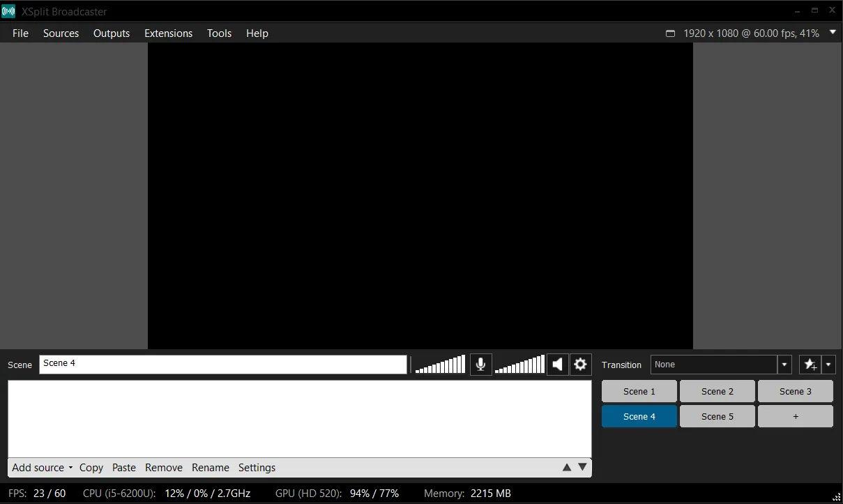Open the Sources menu

point(61,33)
